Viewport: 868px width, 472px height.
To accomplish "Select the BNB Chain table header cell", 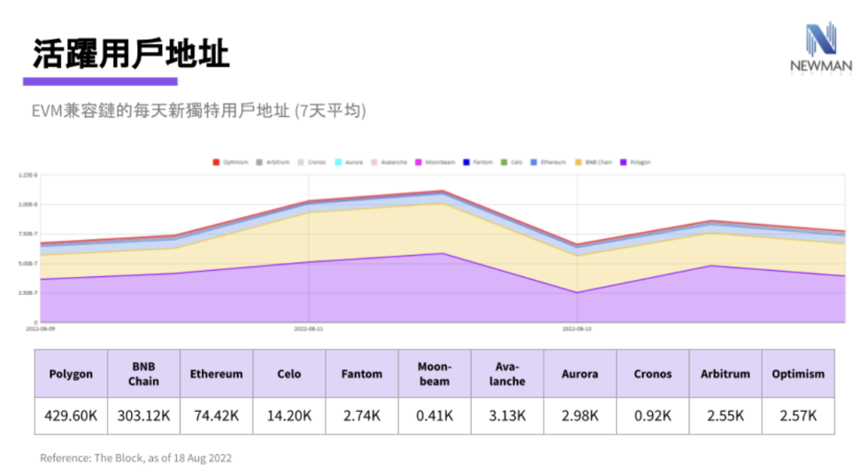I will pyautogui.click(x=144, y=374).
